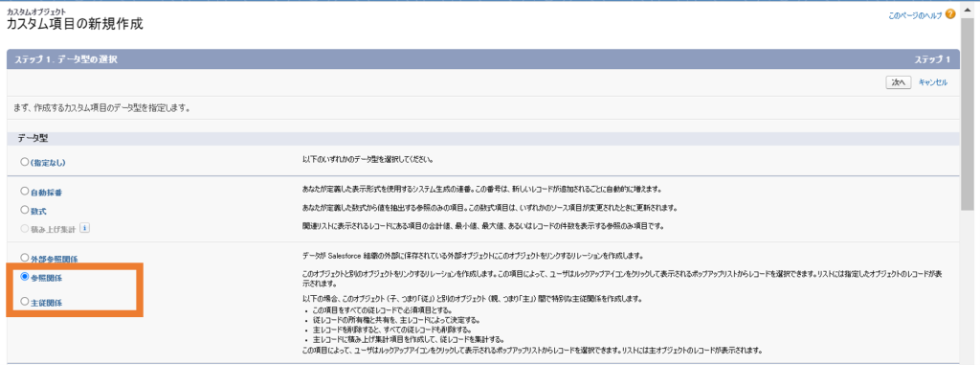Select the 外部参照関係 radio button
The image size is (980, 365).
pyautogui.click(x=24, y=258)
